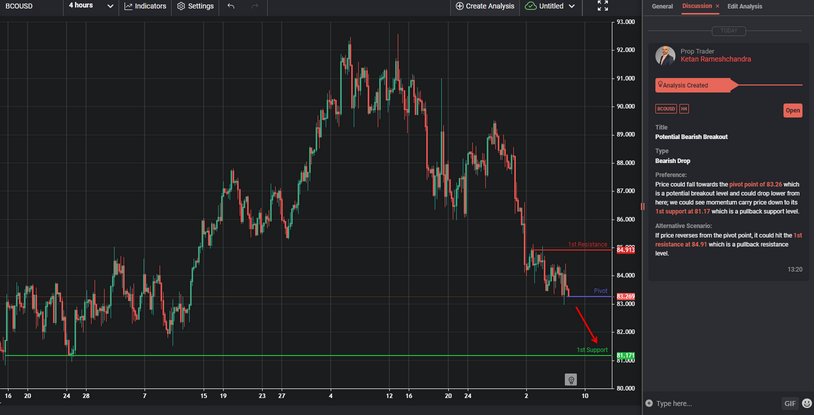Click the 13:20 message timestamp
This screenshot has width=816, height=415.
(795, 269)
